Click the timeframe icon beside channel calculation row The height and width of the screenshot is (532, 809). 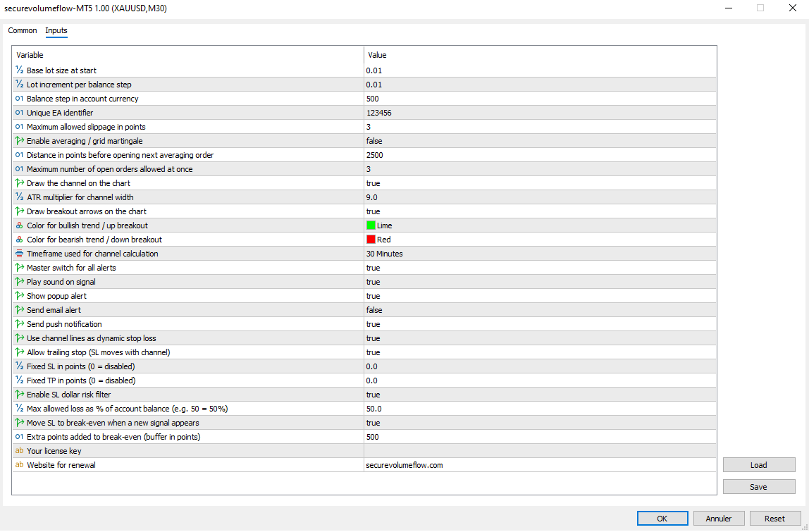18,253
